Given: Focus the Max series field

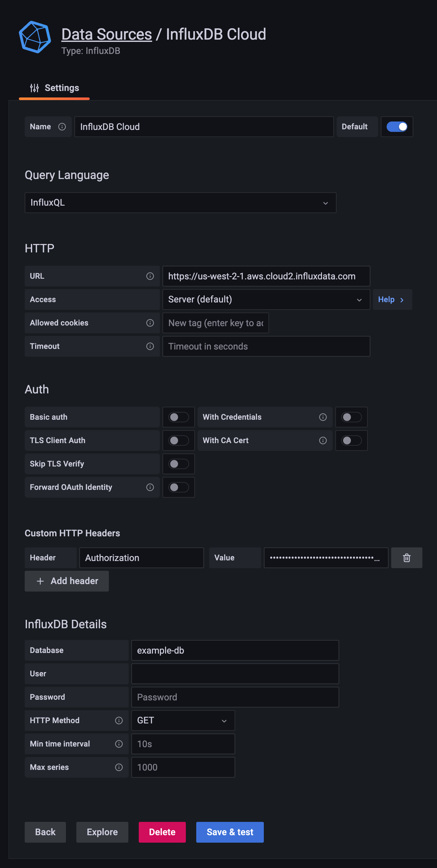Looking at the screenshot, I should coord(183,767).
